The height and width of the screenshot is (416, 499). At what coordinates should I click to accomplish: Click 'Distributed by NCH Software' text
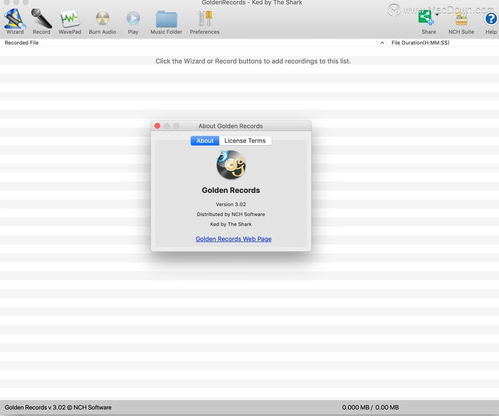point(231,214)
